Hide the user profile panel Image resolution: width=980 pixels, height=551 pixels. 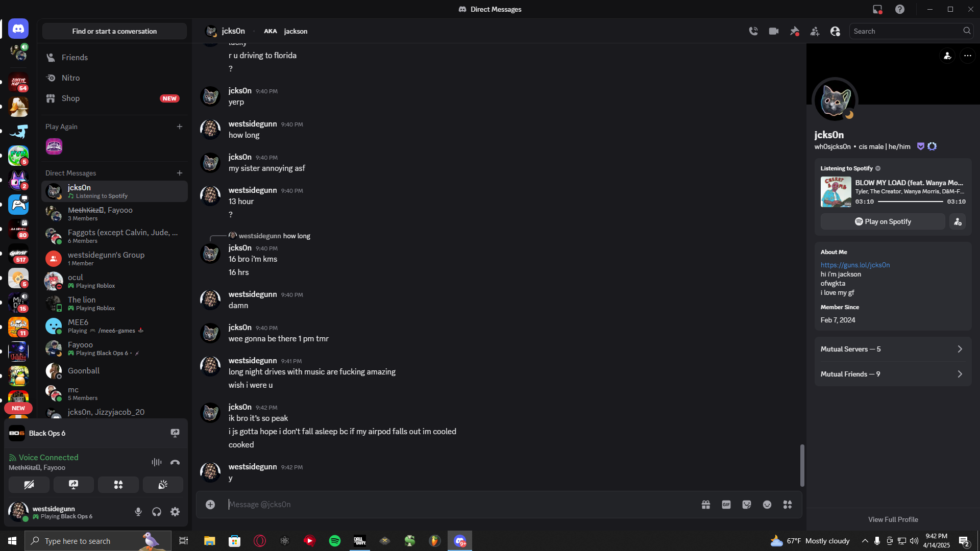pyautogui.click(x=835, y=31)
